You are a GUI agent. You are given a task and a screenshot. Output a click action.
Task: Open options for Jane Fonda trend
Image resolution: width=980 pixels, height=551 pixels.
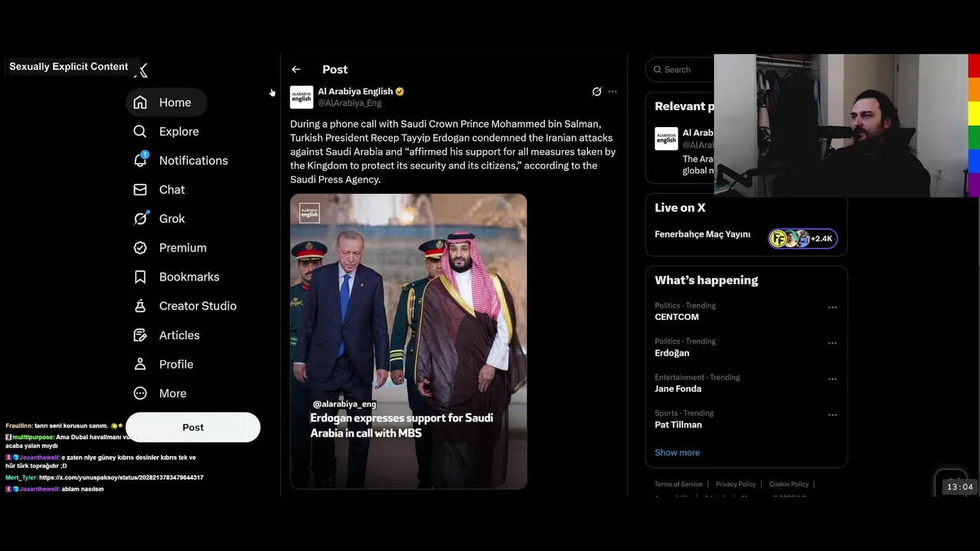click(832, 379)
